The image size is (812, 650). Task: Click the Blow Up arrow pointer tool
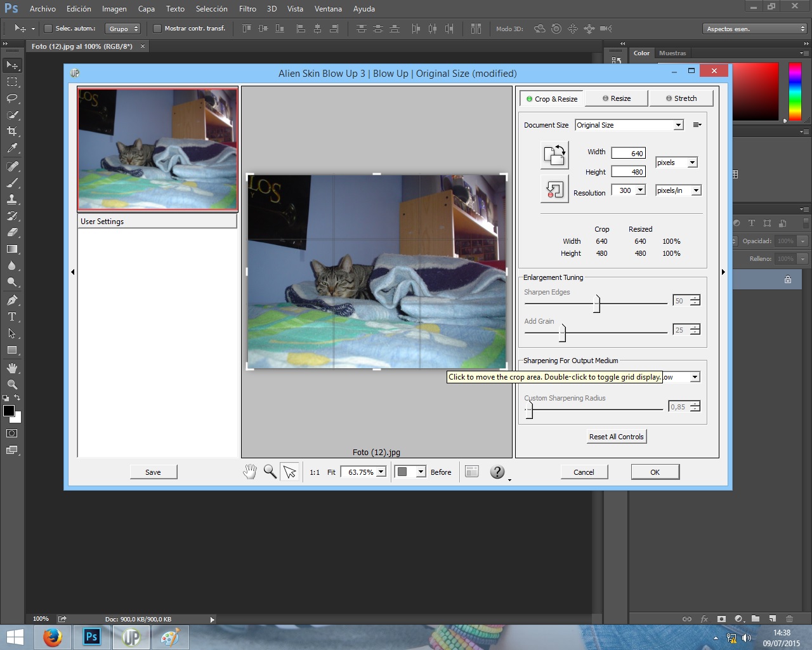pos(290,472)
